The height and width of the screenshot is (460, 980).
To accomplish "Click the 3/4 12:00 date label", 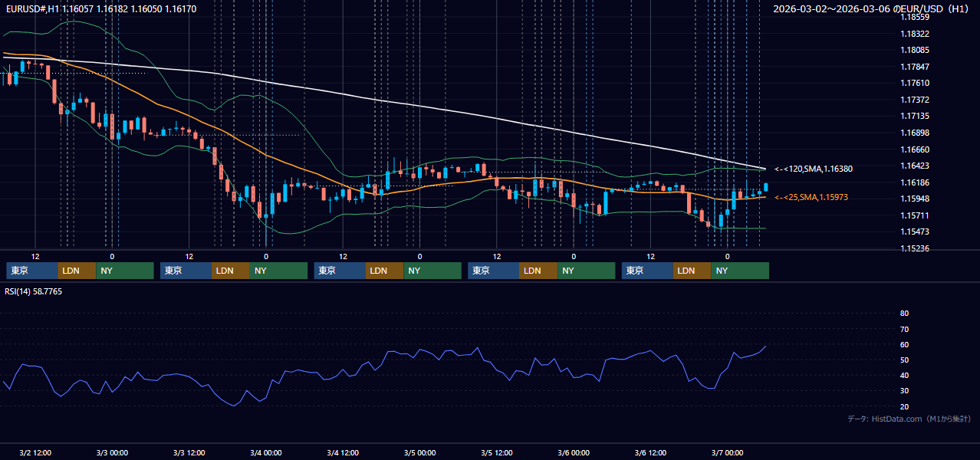I will 343,453.
